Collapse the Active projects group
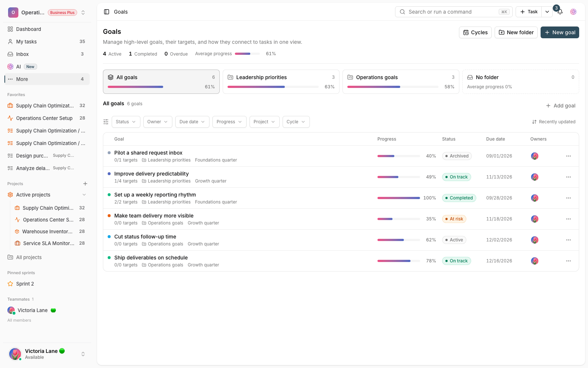This screenshot has height=368, width=588. (x=84, y=195)
